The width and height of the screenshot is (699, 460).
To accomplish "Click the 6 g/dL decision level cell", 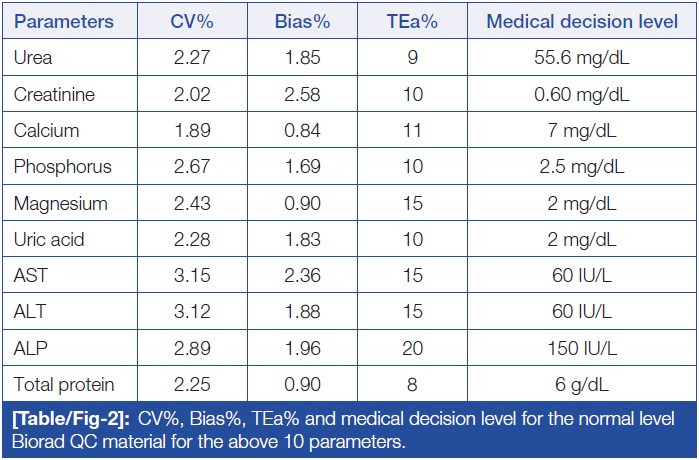I will [x=582, y=382].
